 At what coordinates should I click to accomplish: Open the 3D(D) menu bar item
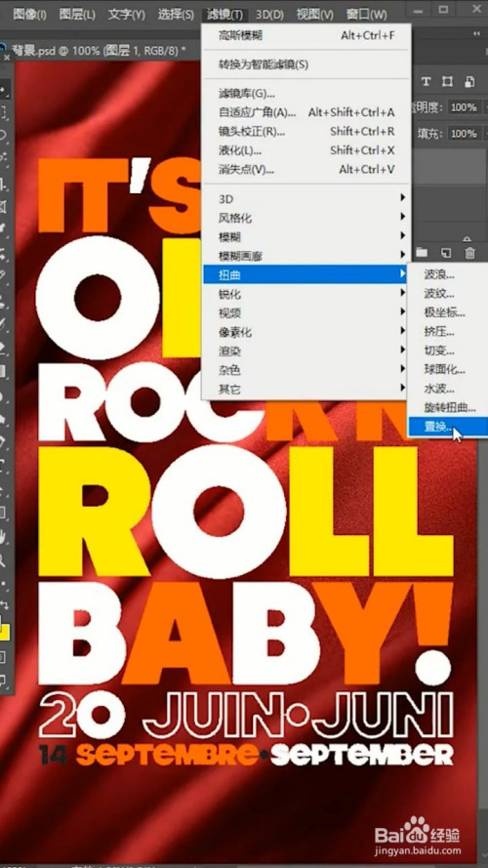point(269,14)
